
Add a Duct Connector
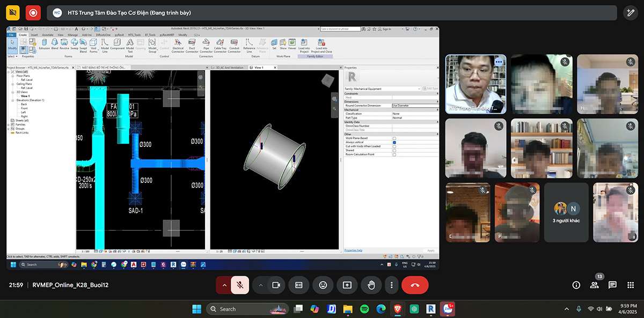(192, 46)
